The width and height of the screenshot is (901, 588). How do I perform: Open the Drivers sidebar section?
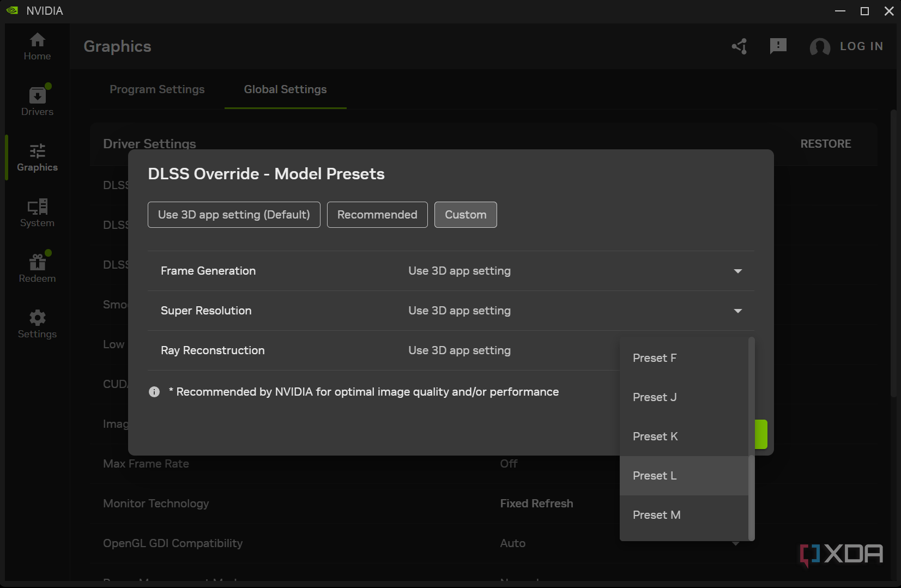(x=37, y=102)
